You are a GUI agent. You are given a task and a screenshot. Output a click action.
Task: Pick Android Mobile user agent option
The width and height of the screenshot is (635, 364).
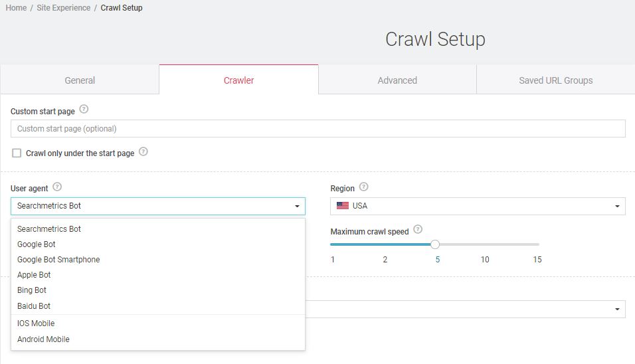pyautogui.click(x=158, y=339)
